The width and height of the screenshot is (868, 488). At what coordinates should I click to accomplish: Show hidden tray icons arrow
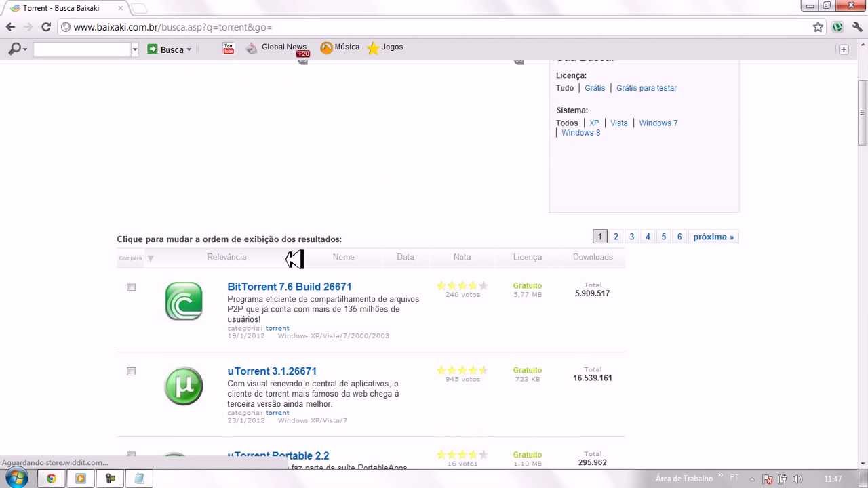point(751,479)
